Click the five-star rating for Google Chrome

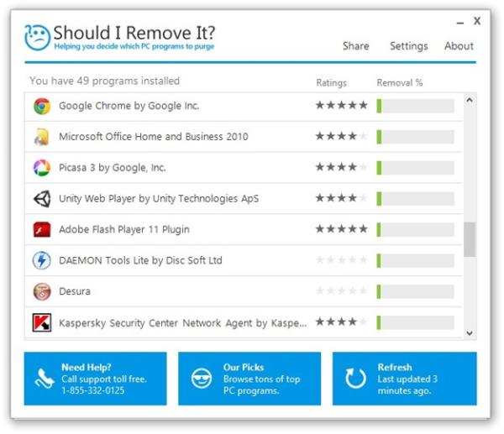341,105
